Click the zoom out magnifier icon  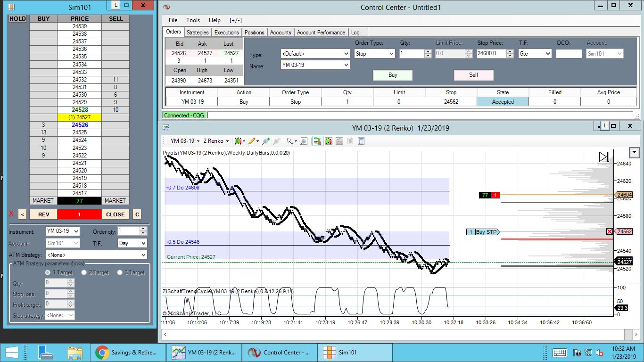(276, 141)
